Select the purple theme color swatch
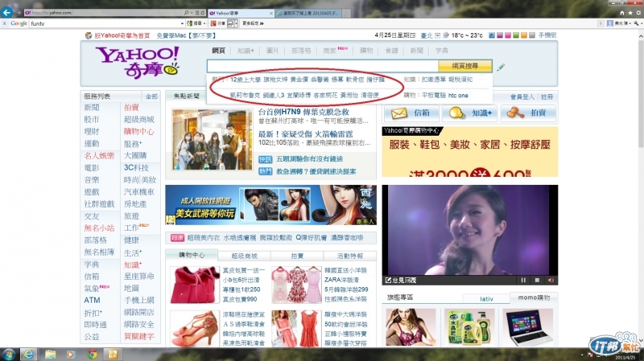The width and height of the screenshot is (644, 361). pyautogui.click(x=500, y=35)
